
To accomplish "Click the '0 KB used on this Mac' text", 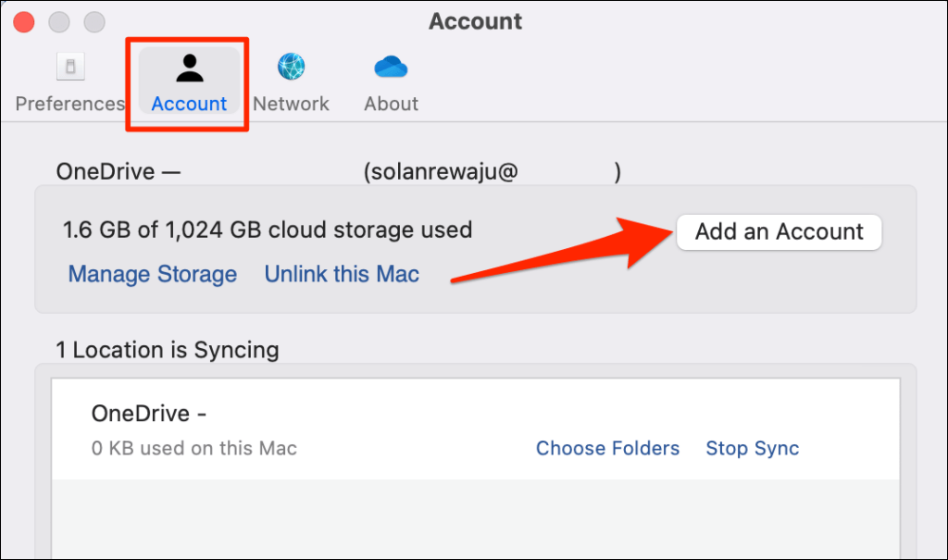I will pyautogui.click(x=194, y=448).
